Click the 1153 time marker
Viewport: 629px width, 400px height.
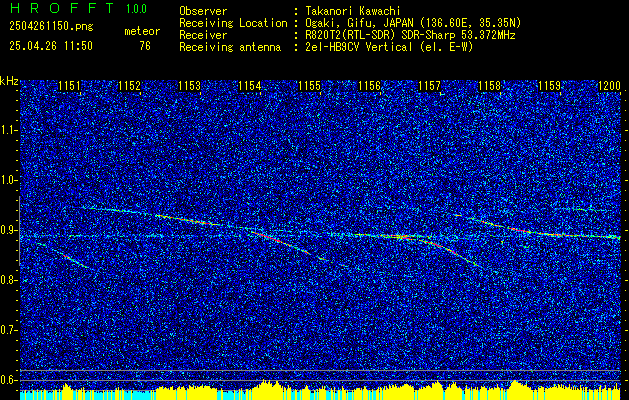pyautogui.click(x=189, y=86)
